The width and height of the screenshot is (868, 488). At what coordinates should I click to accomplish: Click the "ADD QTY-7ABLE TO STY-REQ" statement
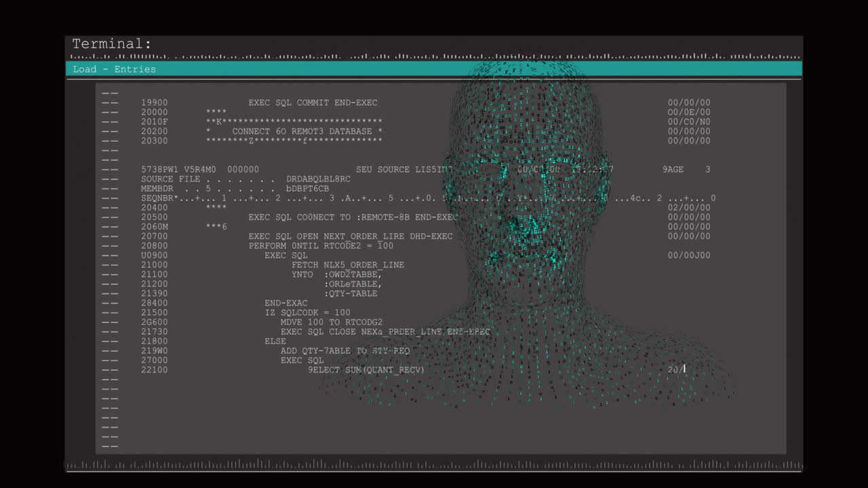[x=345, y=350]
